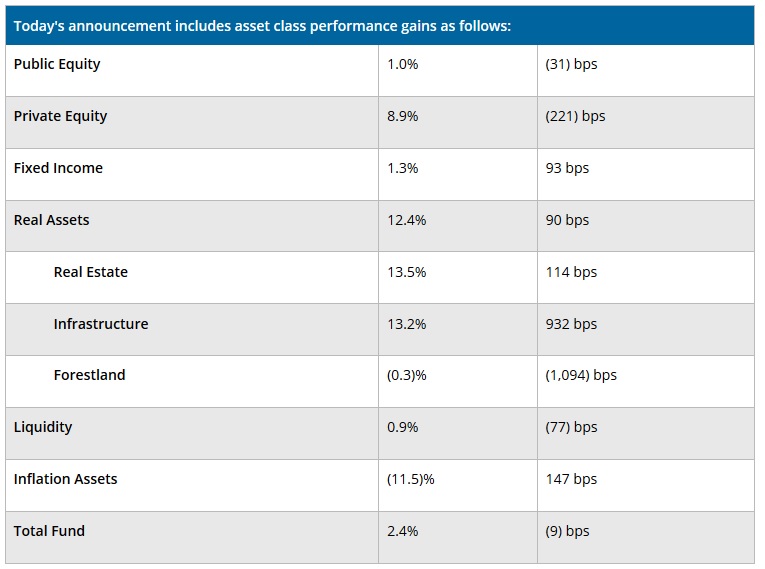Click the table header announcing asset class gains

point(262,26)
